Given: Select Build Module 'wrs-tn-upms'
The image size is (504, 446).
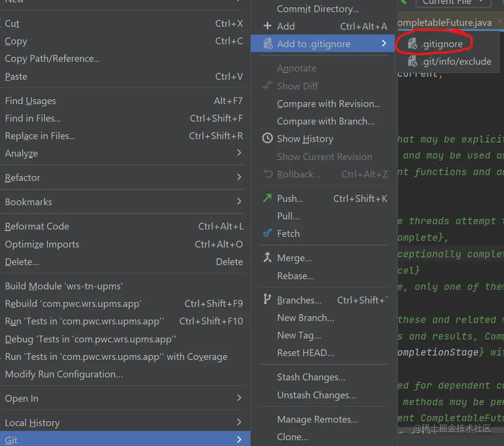Looking at the screenshot, I should coord(125,286).
